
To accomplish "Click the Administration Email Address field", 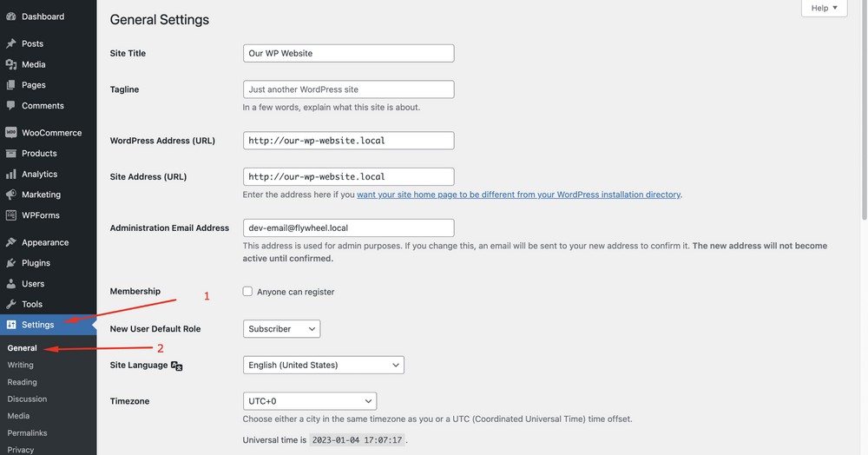I will click(348, 227).
